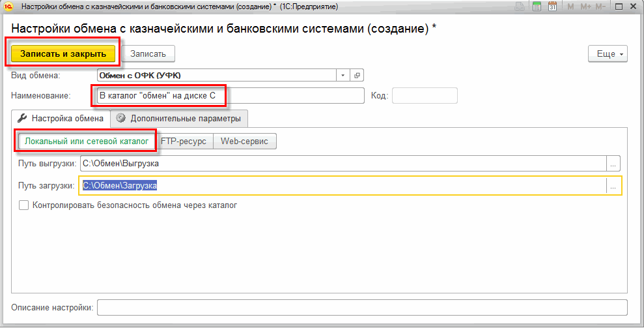Screen dimensions: 644x328
Task: Click the grayed-out link icon in the title bar
Action: [520, 7]
